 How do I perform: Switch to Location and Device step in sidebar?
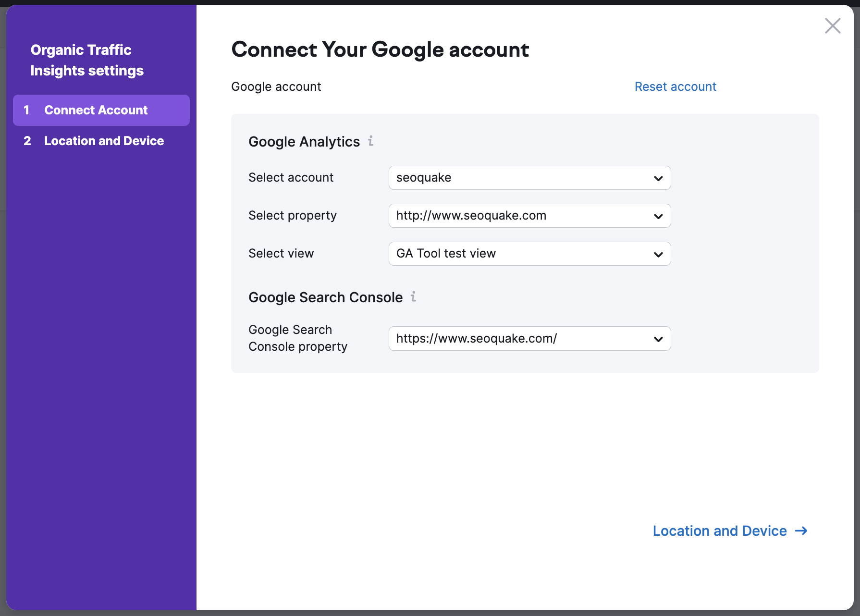[101, 141]
